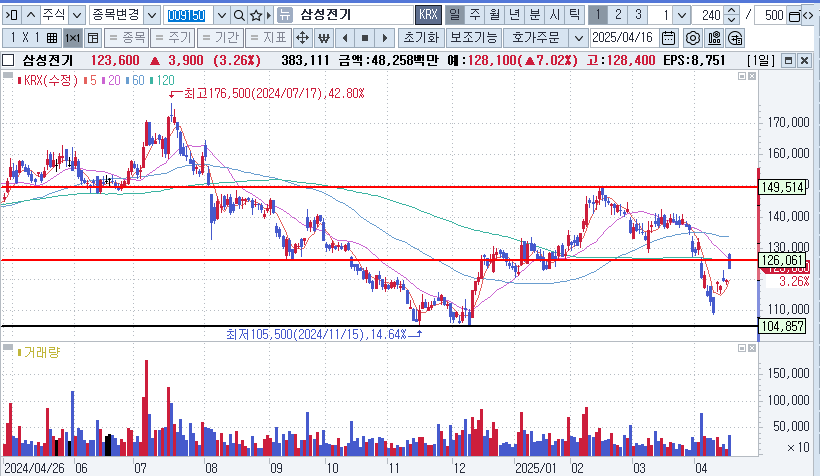Click the star favorites icon
This screenshot has height=476, width=820.
point(256,15)
